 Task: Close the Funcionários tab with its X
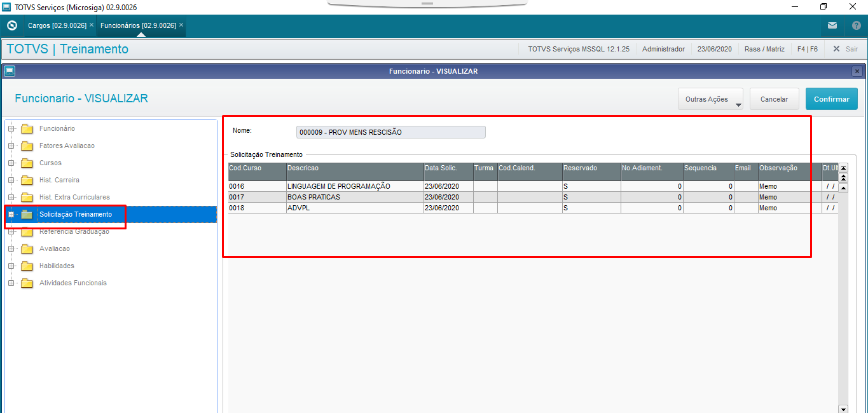coord(181,25)
